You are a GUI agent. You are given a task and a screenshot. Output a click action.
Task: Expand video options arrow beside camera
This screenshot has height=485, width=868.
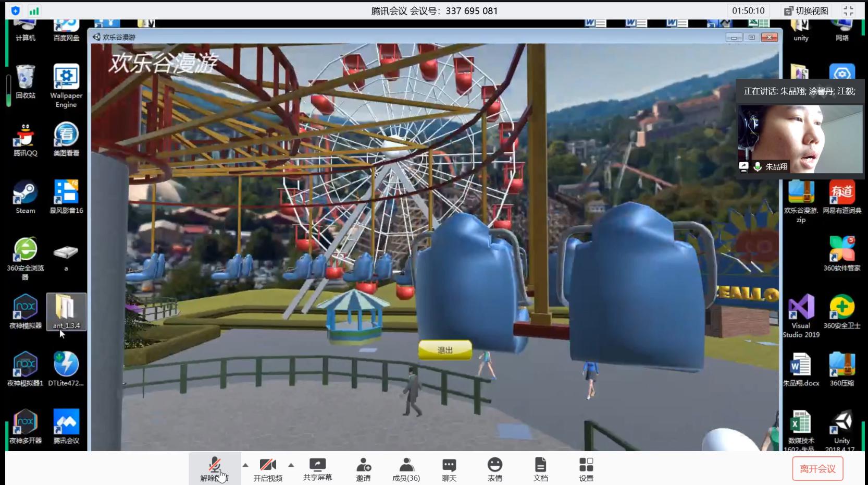pyautogui.click(x=291, y=465)
